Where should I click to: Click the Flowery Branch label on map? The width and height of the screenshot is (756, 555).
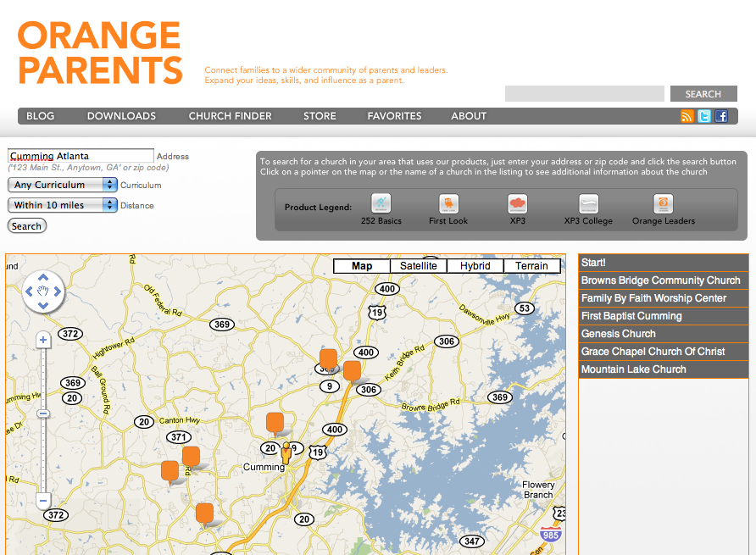538,490
